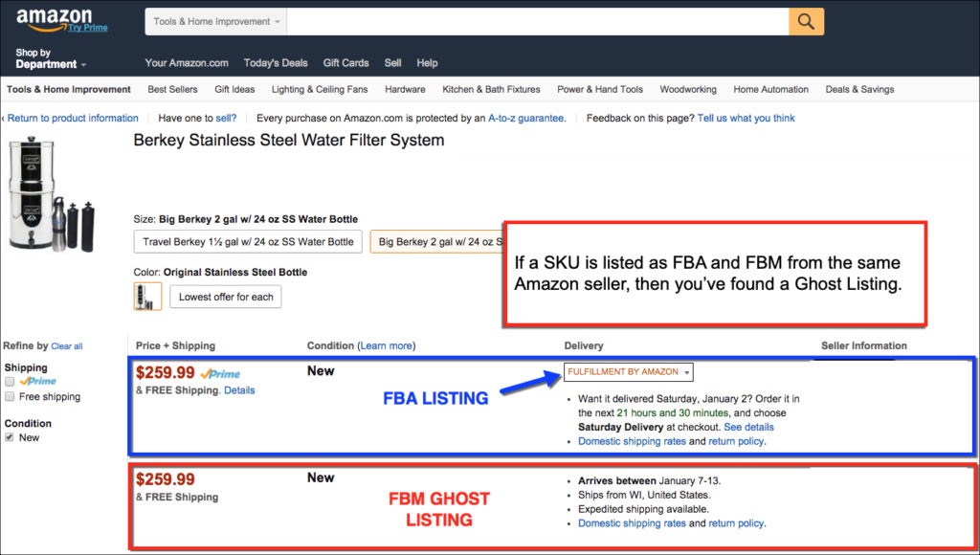Open Power & Hand Tools
The width and height of the screenshot is (980, 555).
tap(600, 89)
